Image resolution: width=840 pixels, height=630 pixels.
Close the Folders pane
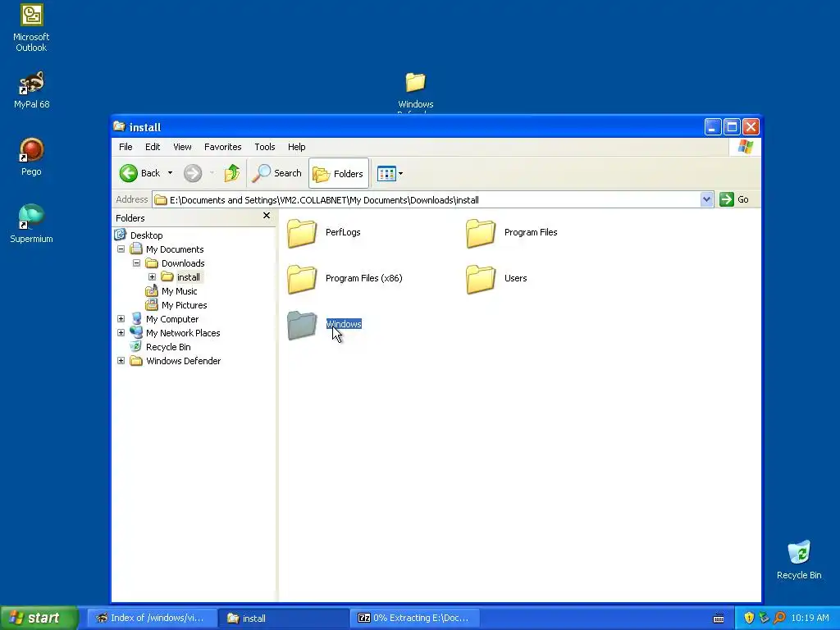pos(267,216)
